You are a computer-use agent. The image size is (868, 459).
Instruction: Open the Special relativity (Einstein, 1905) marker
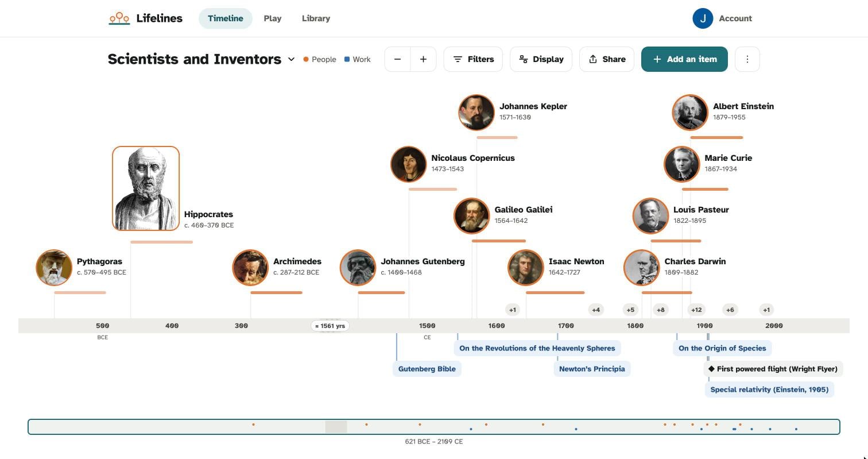[x=769, y=389]
